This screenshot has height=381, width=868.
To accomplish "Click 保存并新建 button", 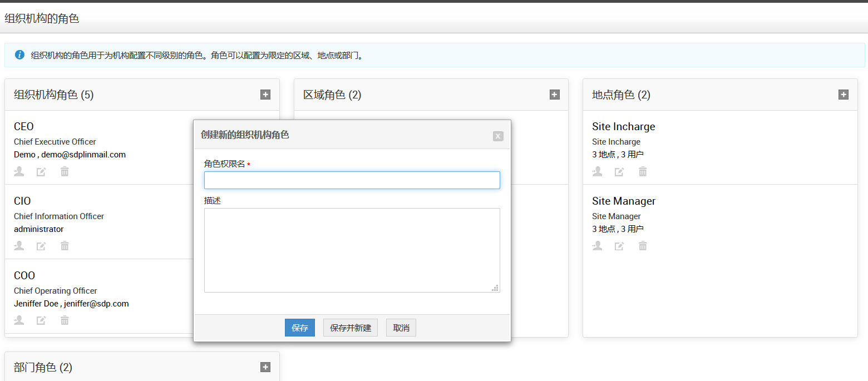I will pyautogui.click(x=351, y=328).
